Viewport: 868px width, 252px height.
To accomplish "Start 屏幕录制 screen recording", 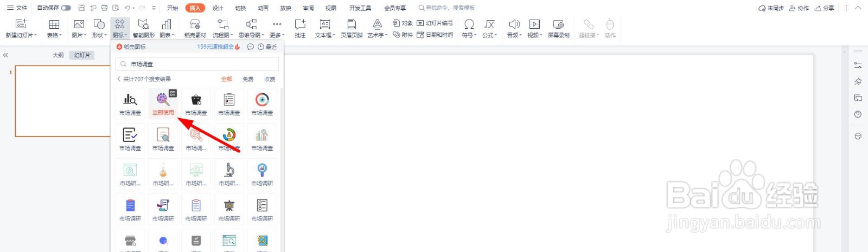I will pyautogui.click(x=558, y=28).
